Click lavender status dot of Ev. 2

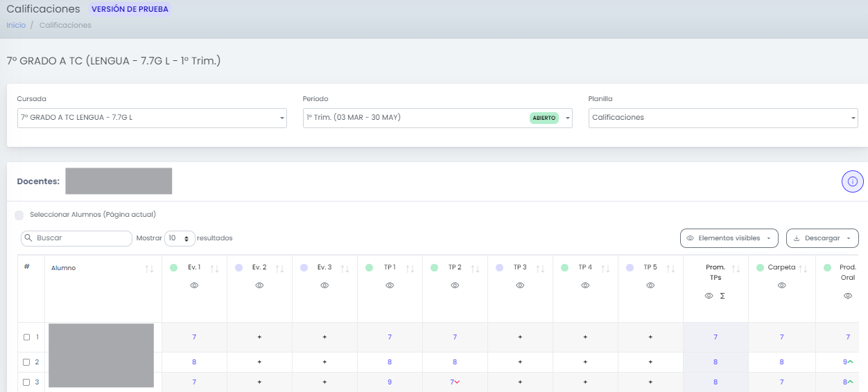click(238, 267)
